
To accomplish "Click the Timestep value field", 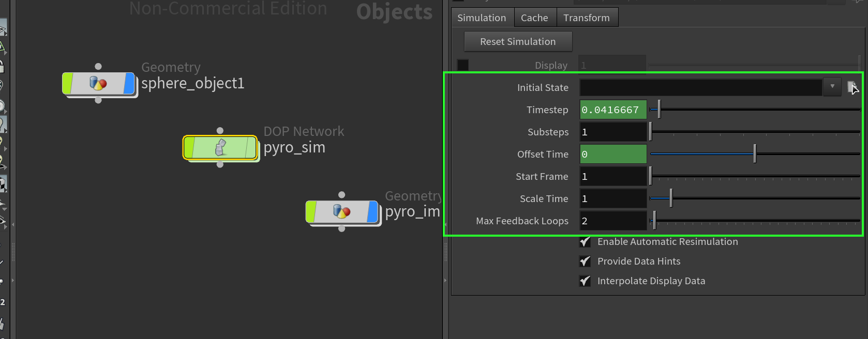I will point(613,110).
